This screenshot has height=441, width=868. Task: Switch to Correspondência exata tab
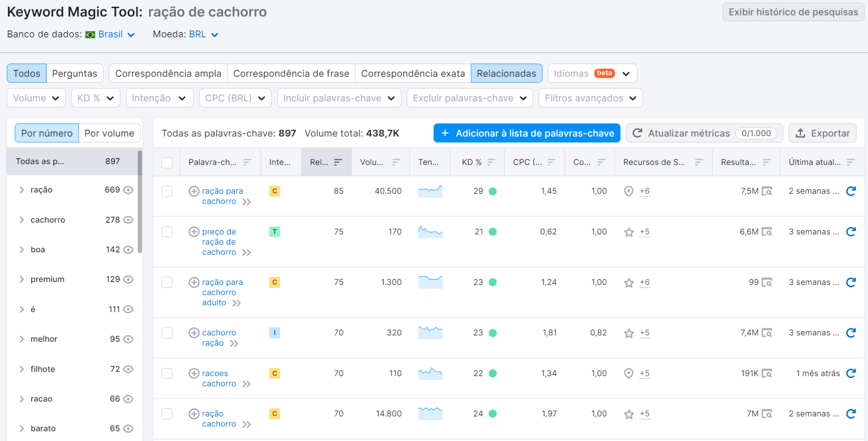coord(413,73)
